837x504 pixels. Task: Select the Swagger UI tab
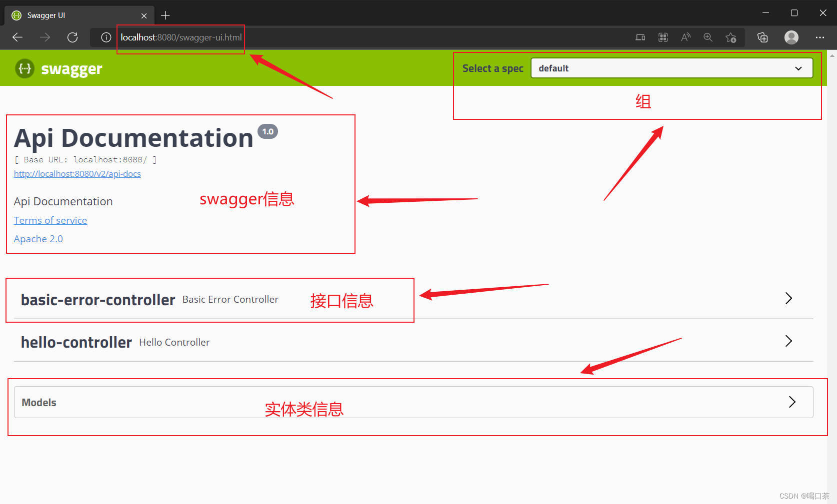click(80, 15)
